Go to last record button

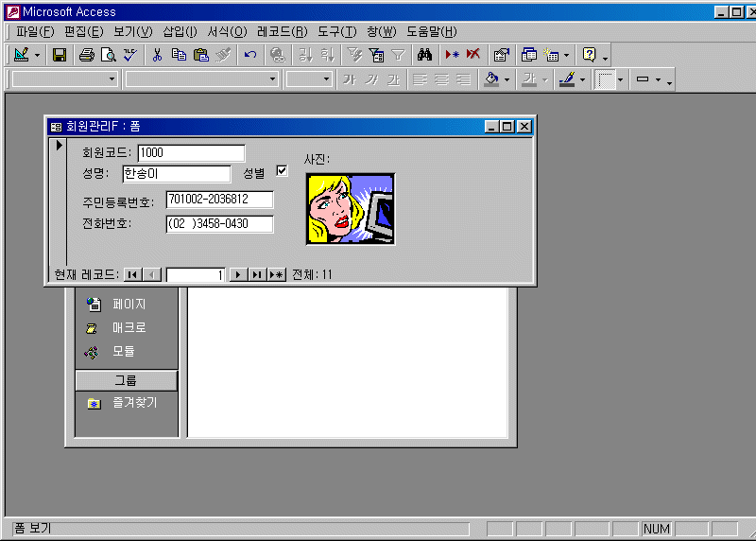pos(257,275)
